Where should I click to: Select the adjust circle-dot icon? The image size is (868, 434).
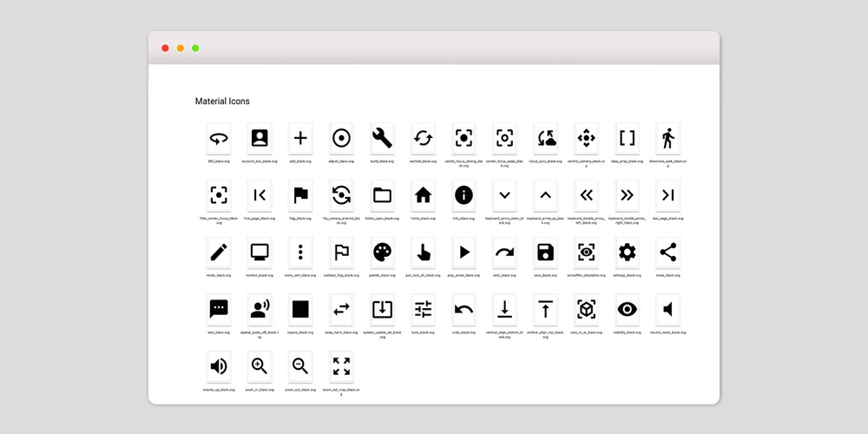[x=341, y=138]
